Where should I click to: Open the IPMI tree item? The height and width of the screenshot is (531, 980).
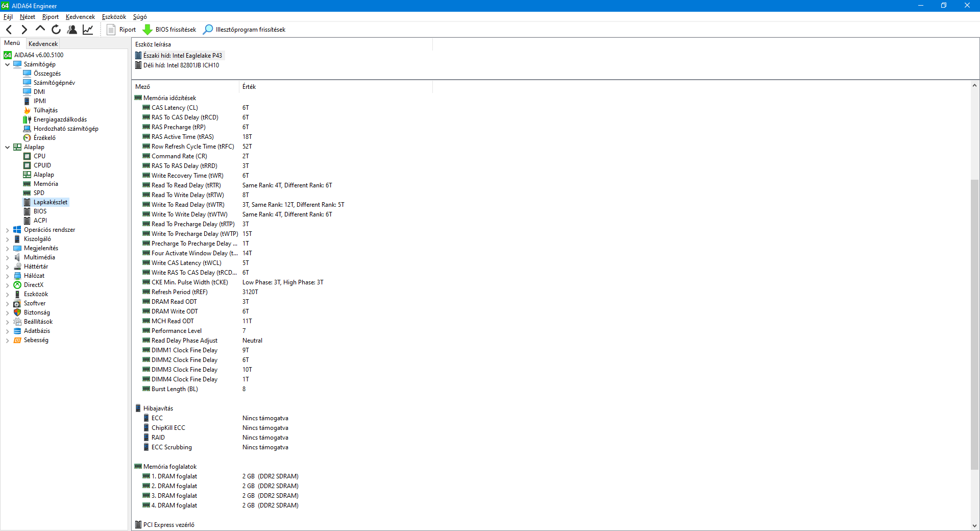click(x=40, y=101)
